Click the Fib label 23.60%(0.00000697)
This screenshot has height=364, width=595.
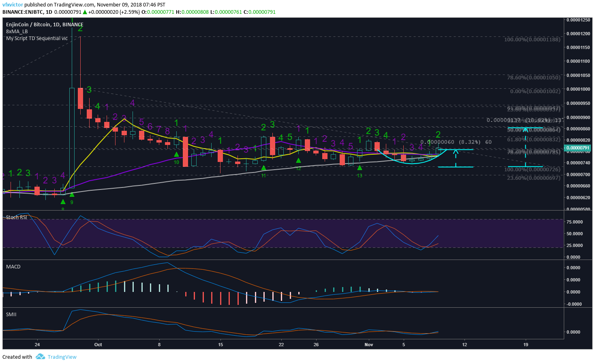[534, 178]
